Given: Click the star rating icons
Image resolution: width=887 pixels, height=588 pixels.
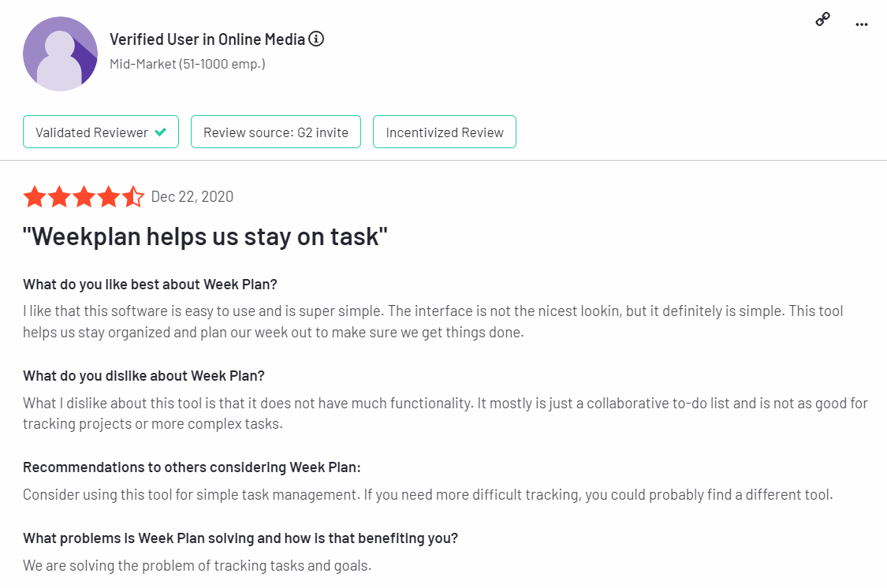Looking at the screenshot, I should click(84, 197).
